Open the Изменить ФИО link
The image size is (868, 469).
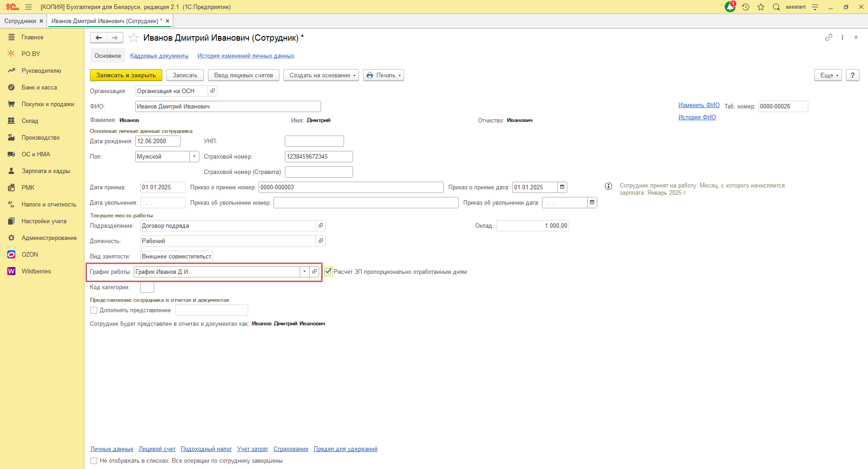[x=698, y=105]
